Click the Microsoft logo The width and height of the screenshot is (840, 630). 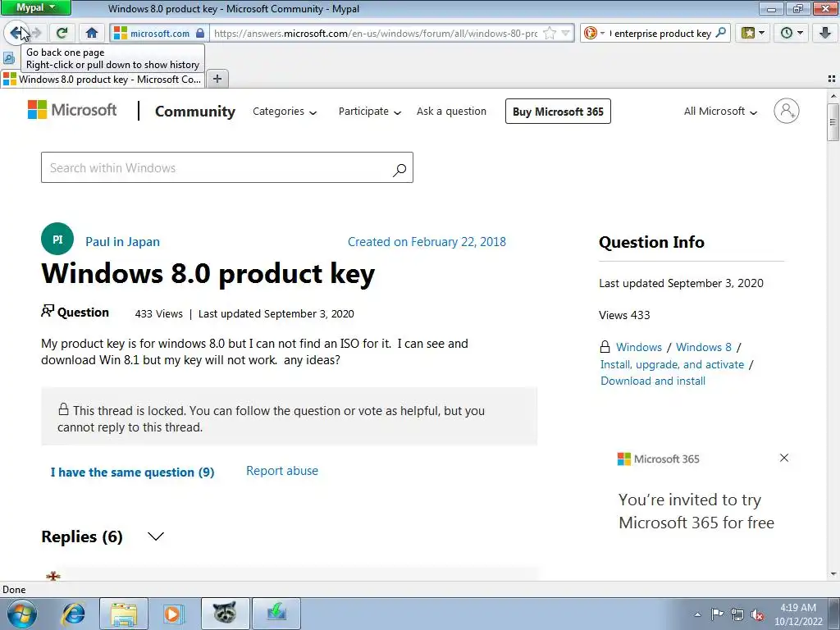pos(72,110)
